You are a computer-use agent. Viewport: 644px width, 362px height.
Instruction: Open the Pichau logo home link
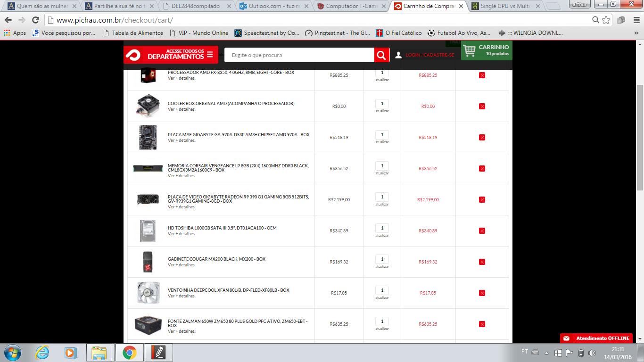click(x=133, y=55)
